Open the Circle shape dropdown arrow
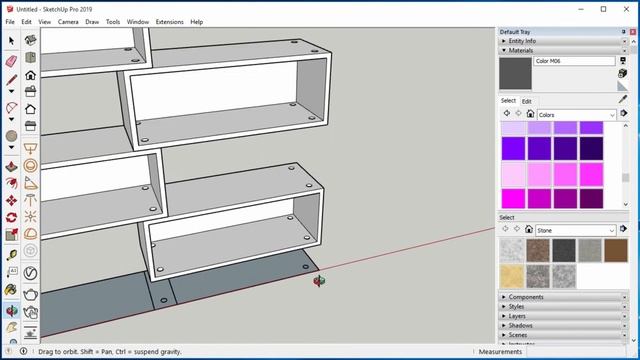Viewport: 640px width, 360px height. [x=11, y=147]
